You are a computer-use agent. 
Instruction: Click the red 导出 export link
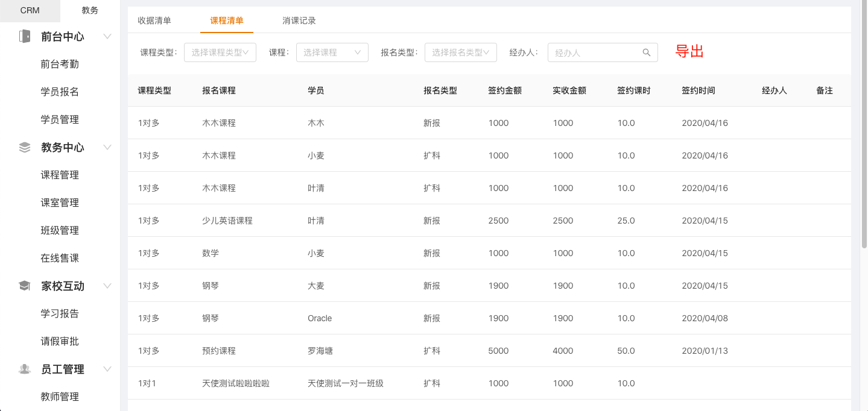(689, 52)
